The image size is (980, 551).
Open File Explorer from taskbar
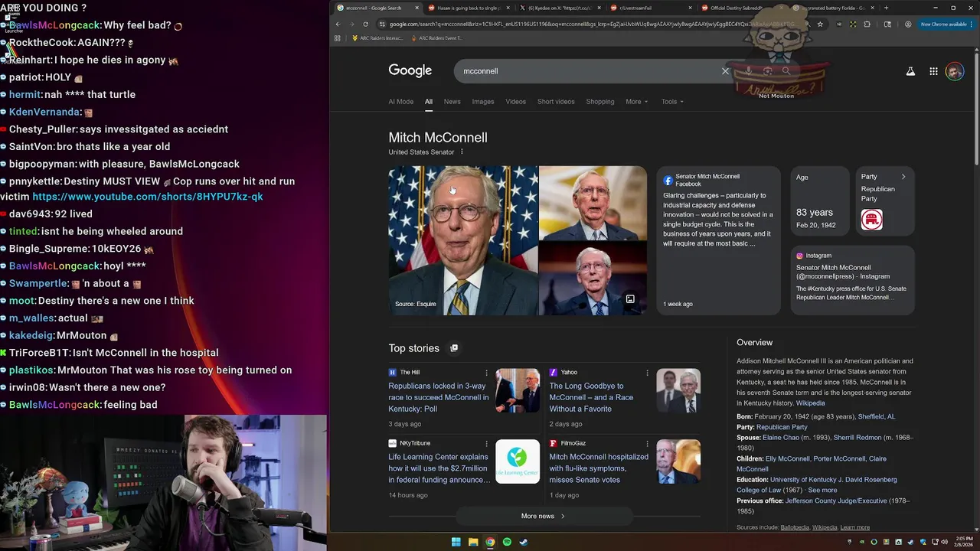[x=473, y=542]
